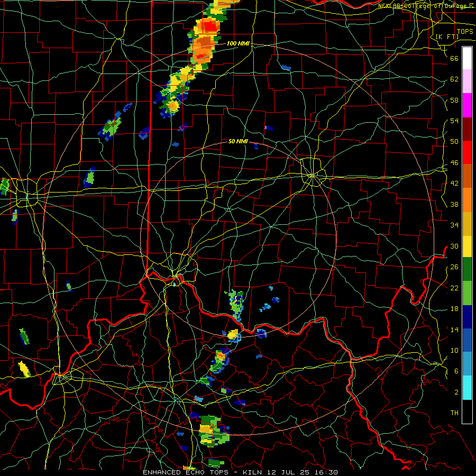The height and width of the screenshot is (476, 476).
Task: Pick the bright orange legend swatch
Action: [467, 199]
